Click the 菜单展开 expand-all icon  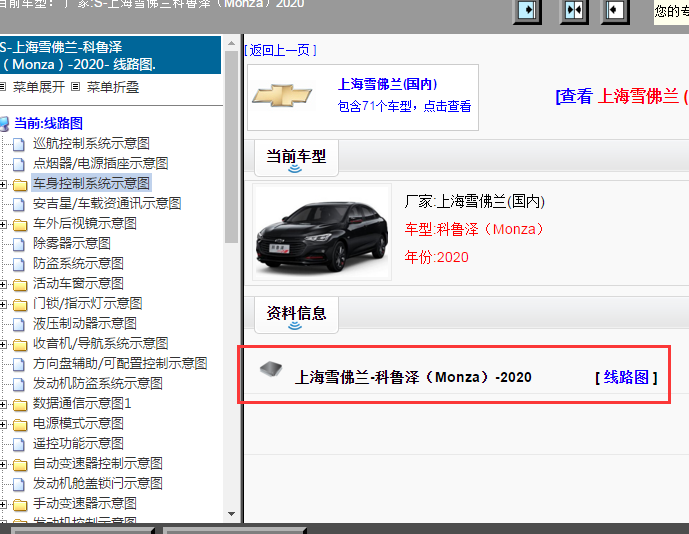click(x=3, y=87)
